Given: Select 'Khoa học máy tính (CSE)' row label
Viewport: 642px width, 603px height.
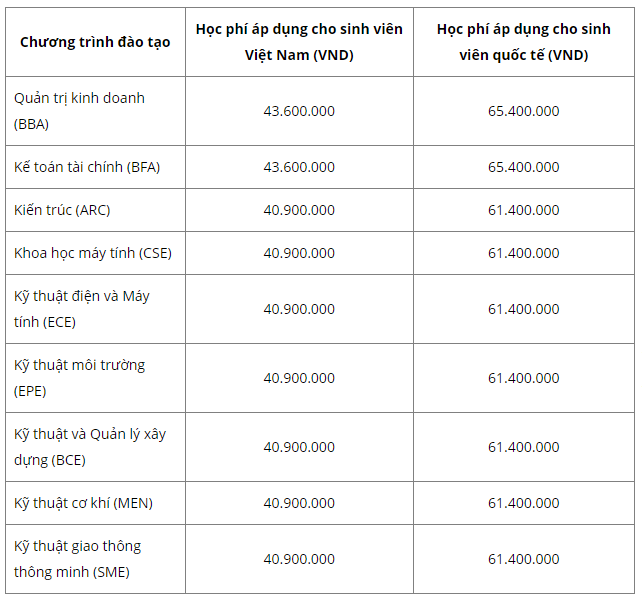Looking at the screenshot, I should (95, 253).
